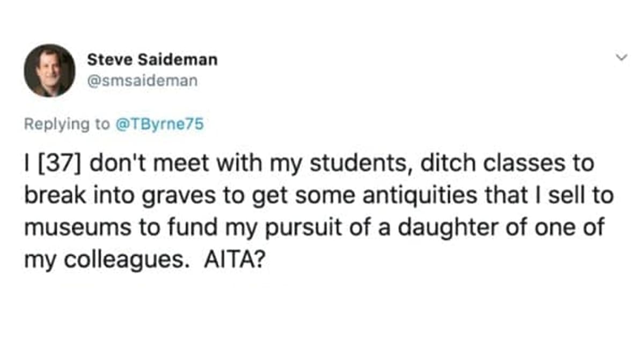Image resolution: width=644 pixels, height=338 pixels.
Task: Open the @smsaideman handle link
Action: (142, 81)
